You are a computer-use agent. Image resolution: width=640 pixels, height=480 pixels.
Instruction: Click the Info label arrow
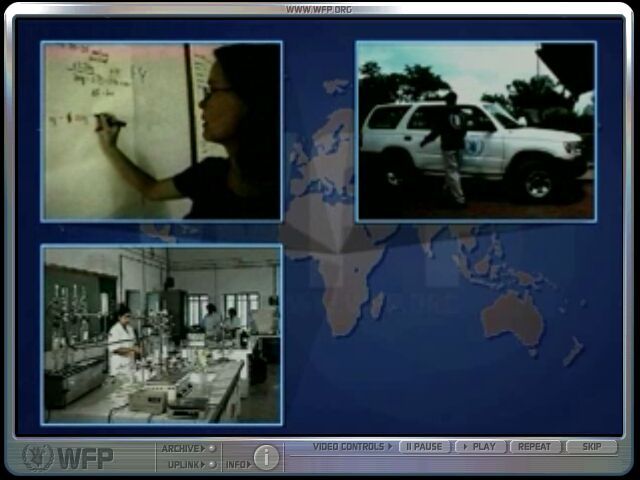click(x=247, y=464)
